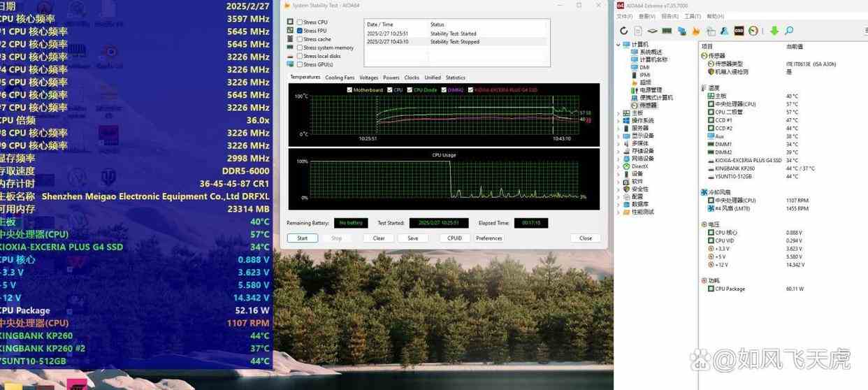
Task: Select the 传感器 tree item
Action: point(648,106)
